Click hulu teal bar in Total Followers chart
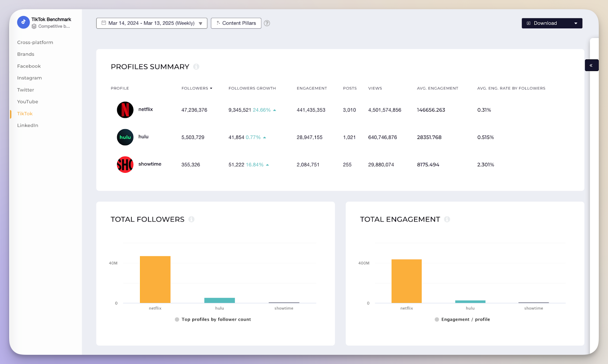The image size is (608, 364). (220, 300)
